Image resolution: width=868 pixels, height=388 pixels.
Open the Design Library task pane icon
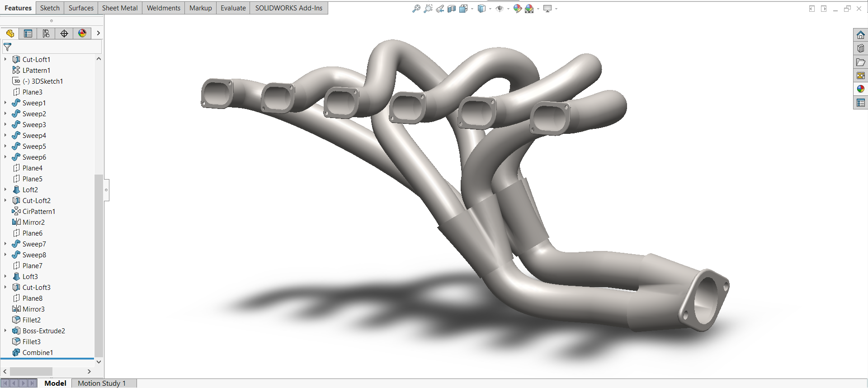[x=861, y=48]
